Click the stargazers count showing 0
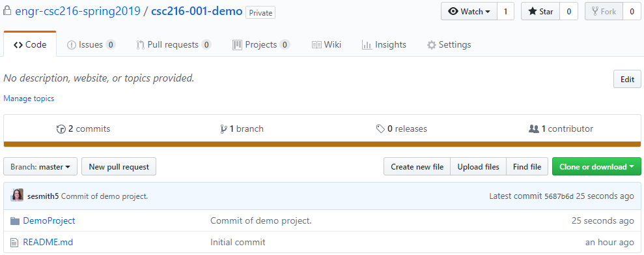This screenshot has width=644, height=255. coord(569,12)
